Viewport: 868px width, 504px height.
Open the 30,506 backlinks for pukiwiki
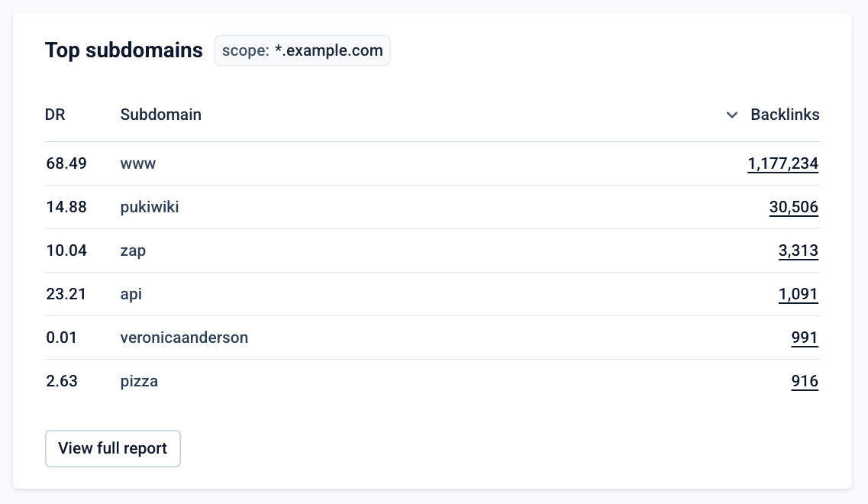(x=793, y=207)
